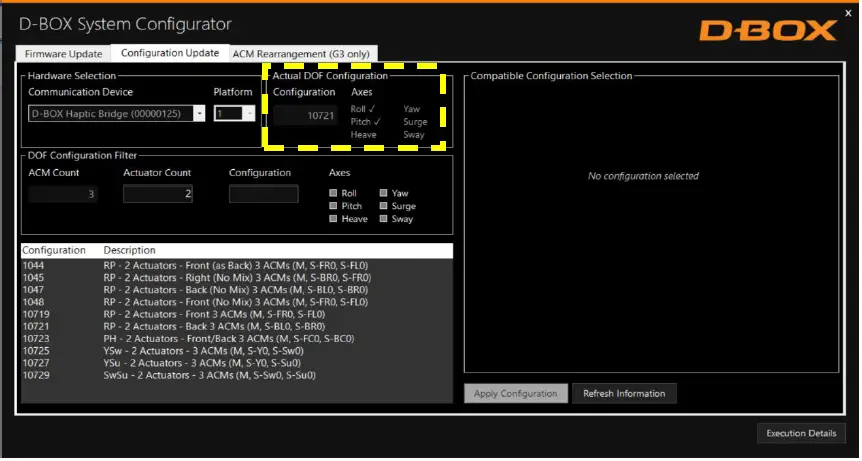Image resolution: width=862 pixels, height=461 pixels.
Task: Click the D-BOX logo
Action: click(x=768, y=31)
